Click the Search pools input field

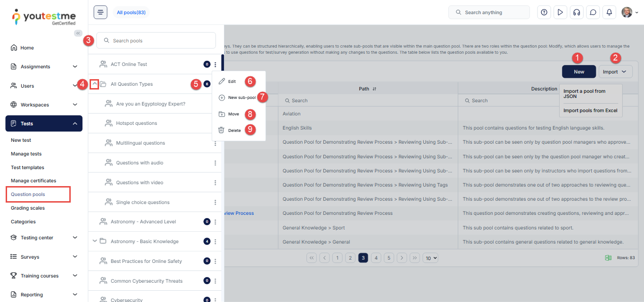(156, 41)
